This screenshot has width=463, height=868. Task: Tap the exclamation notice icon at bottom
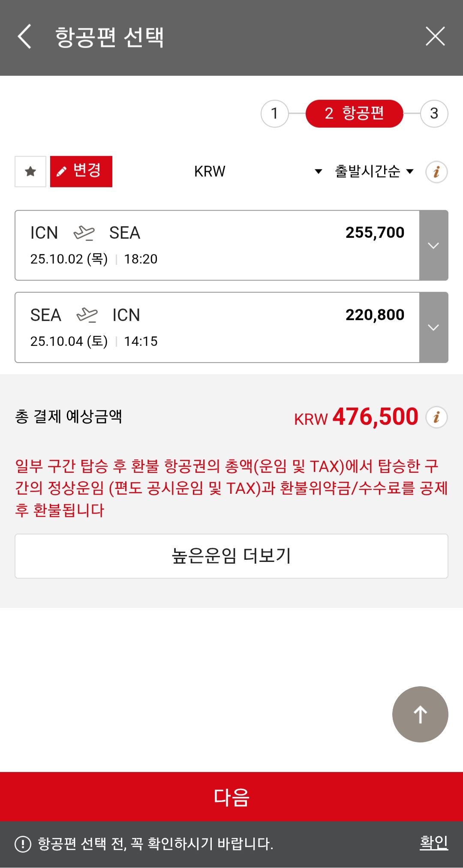click(23, 844)
